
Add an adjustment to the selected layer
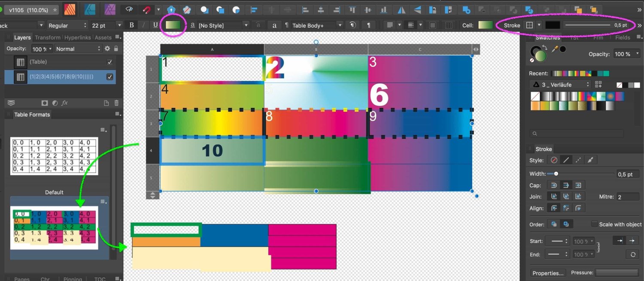55,103
